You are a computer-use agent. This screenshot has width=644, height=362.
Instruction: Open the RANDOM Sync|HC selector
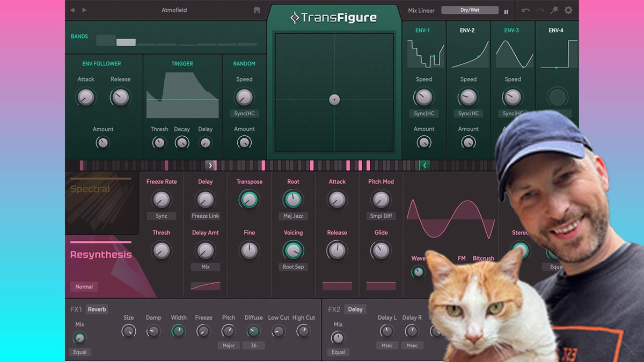(x=244, y=114)
